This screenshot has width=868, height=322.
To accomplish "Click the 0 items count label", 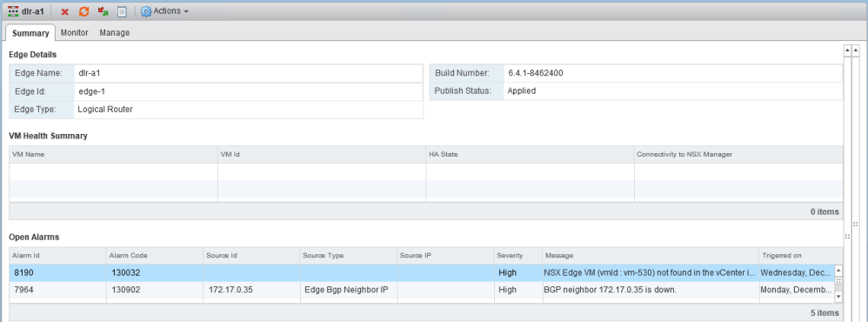I will [x=825, y=211].
